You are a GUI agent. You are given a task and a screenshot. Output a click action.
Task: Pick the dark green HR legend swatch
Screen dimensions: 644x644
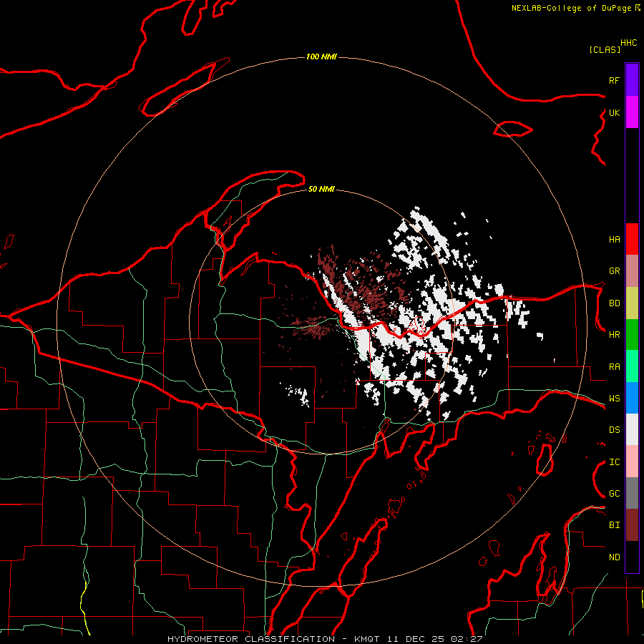click(632, 334)
